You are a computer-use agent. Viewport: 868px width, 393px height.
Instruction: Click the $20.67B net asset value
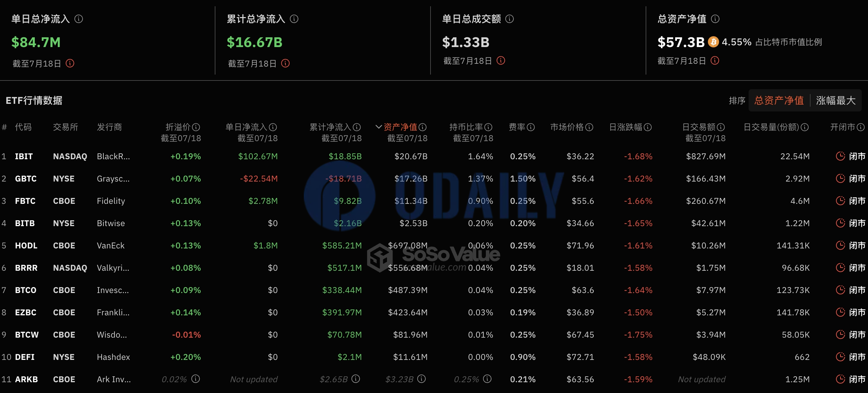(411, 156)
